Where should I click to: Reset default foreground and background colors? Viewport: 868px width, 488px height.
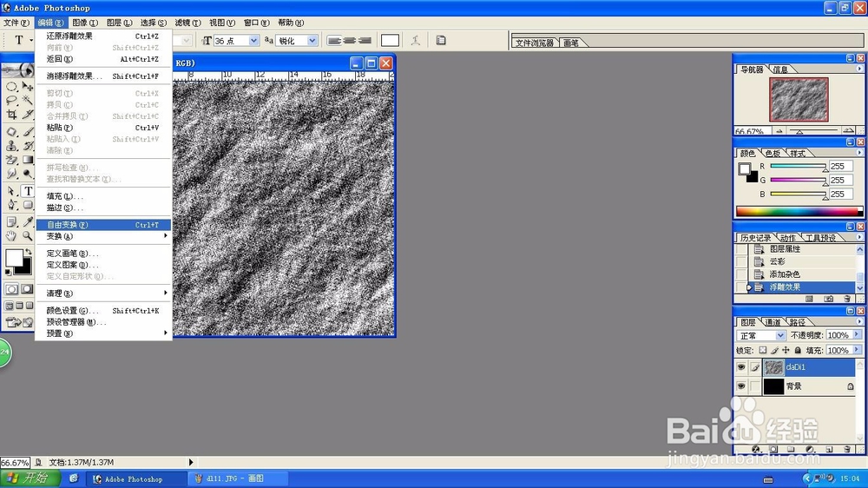pyautogui.click(x=8, y=272)
